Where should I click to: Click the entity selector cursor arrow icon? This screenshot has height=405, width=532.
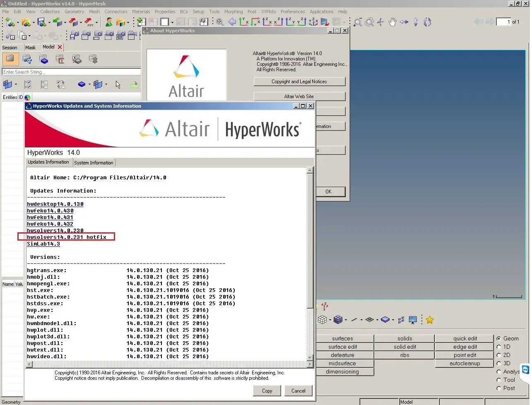coord(118,84)
